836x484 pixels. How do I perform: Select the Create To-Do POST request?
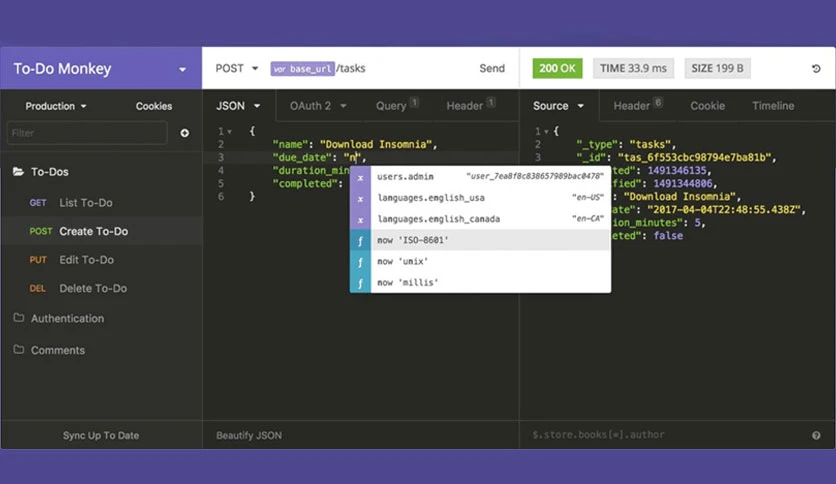pyautogui.click(x=101, y=231)
